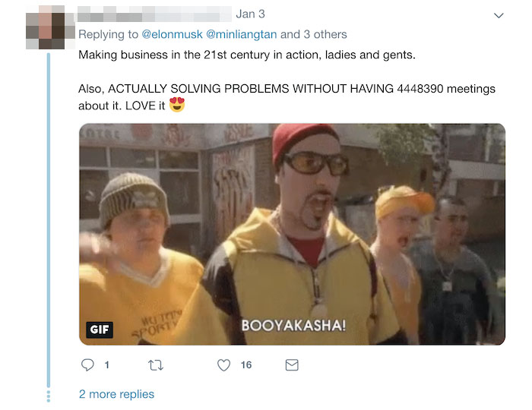
Task: Click the reply speech bubble icon
Action: click(87, 365)
